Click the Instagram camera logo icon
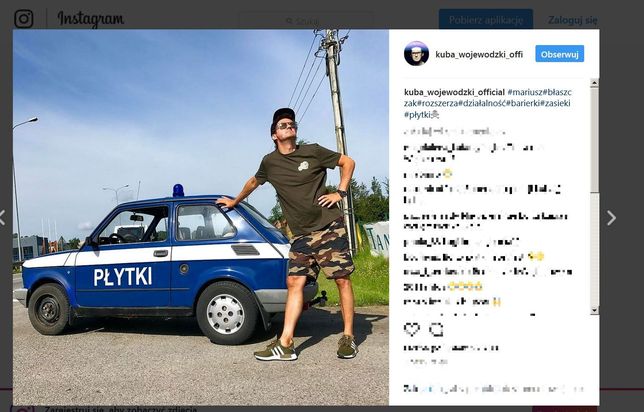 [x=23, y=19]
